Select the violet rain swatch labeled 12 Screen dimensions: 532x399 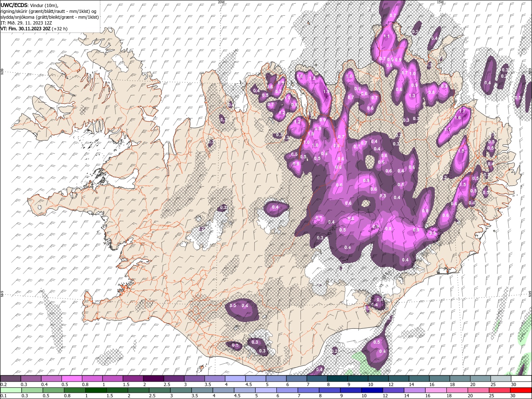393,390
